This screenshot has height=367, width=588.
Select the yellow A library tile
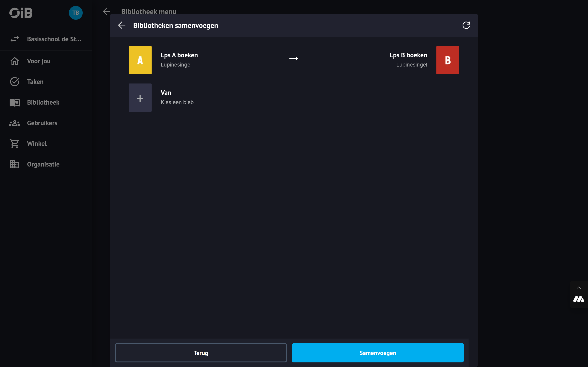click(140, 60)
